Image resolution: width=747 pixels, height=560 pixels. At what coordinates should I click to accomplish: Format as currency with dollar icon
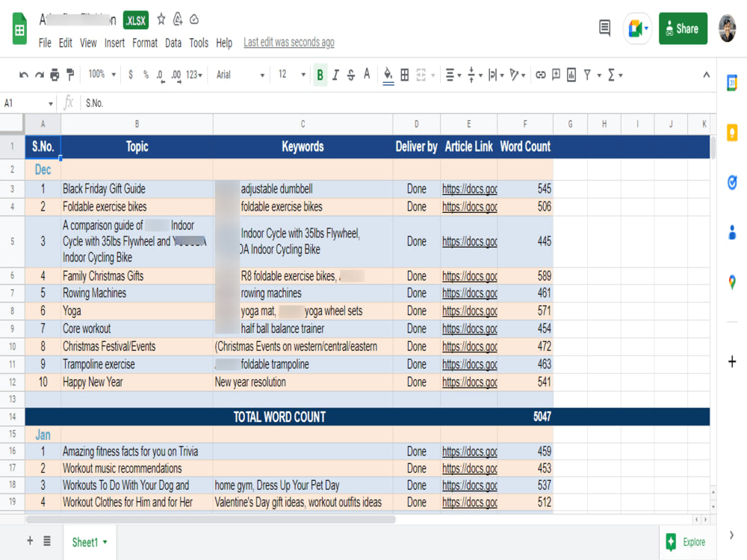point(131,75)
